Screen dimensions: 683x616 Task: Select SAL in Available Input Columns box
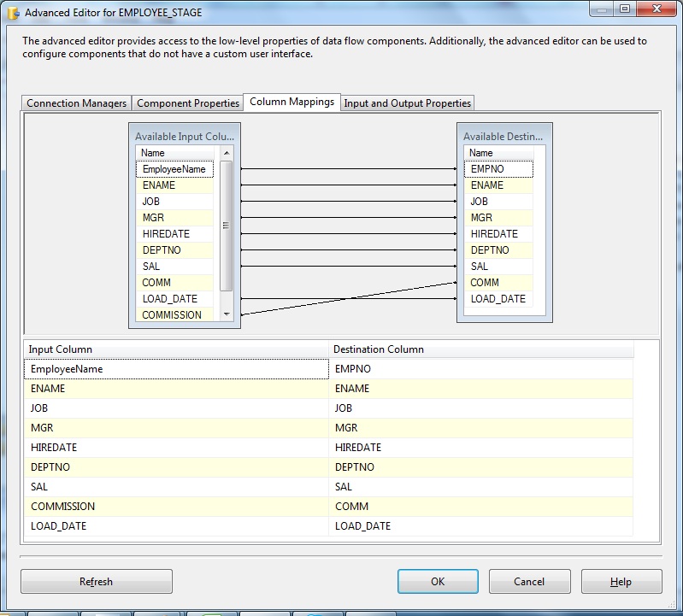(x=174, y=267)
